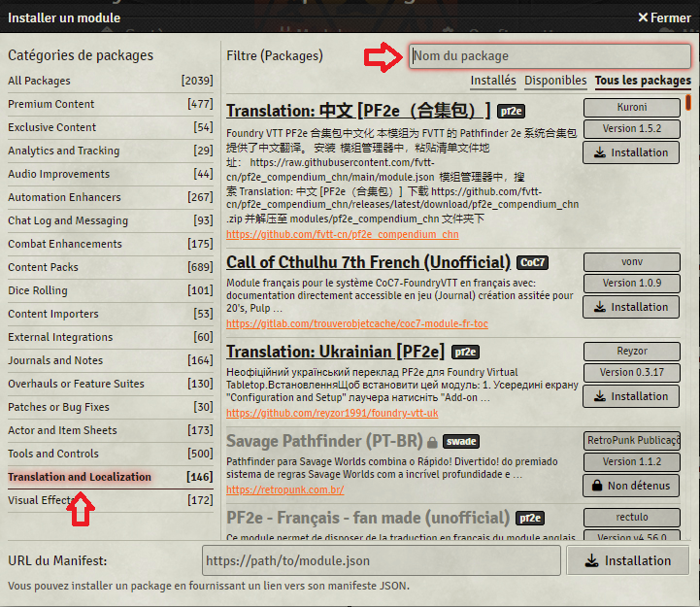
Task: Click Installation for the Chinese PF2e translation
Action: tap(631, 152)
